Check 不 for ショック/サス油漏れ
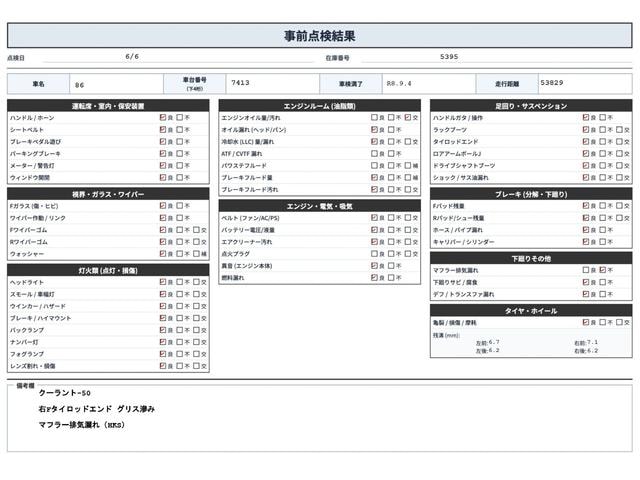Image resolution: width=640 pixels, height=480 pixels. click(602, 178)
